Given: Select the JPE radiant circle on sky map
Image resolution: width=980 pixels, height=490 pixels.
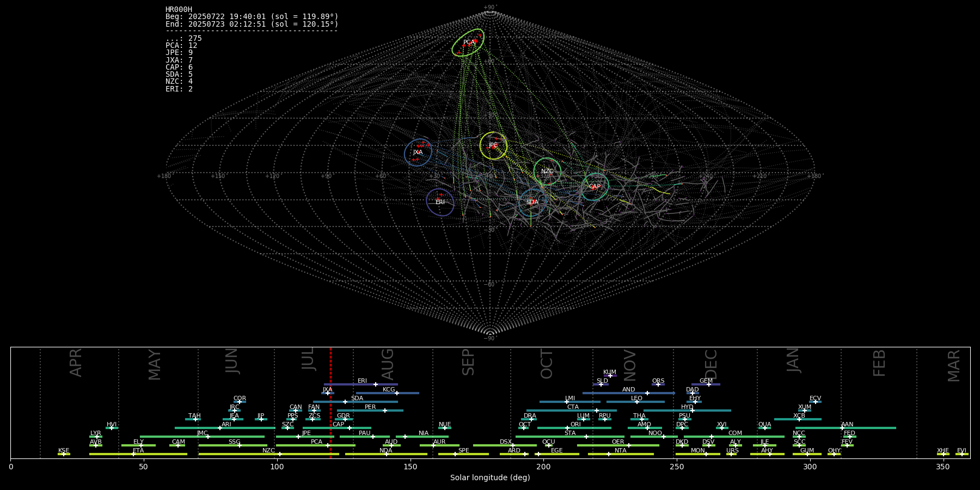Looking at the screenshot, I should coord(493,145).
